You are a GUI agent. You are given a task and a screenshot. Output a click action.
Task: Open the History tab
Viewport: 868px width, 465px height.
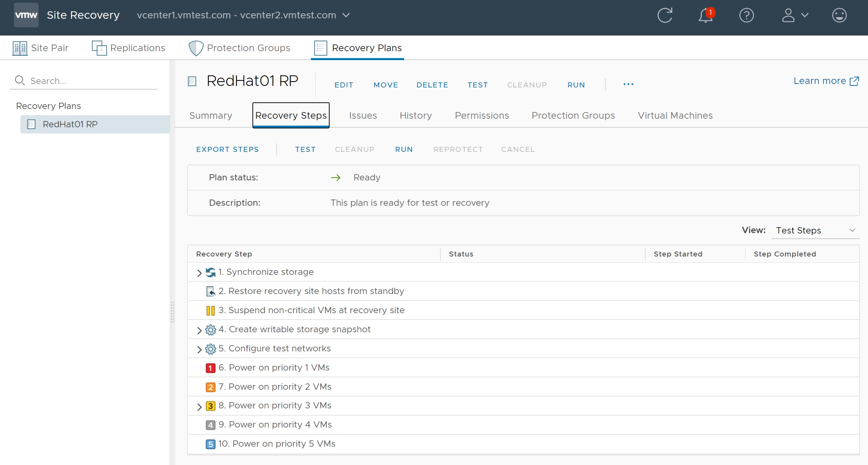click(x=415, y=116)
